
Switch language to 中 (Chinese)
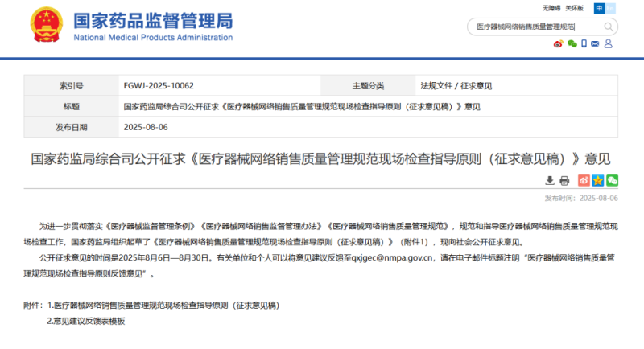[x=599, y=8]
